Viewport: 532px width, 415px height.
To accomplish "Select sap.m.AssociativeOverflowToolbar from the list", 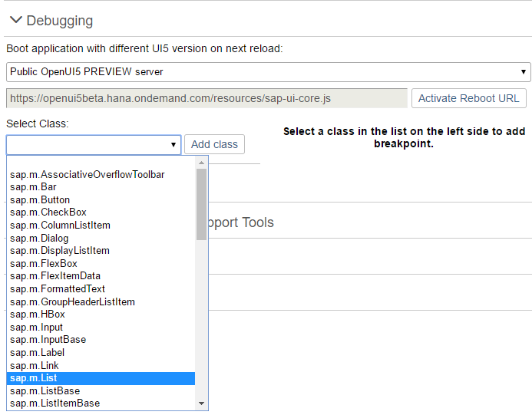I will tap(101, 175).
